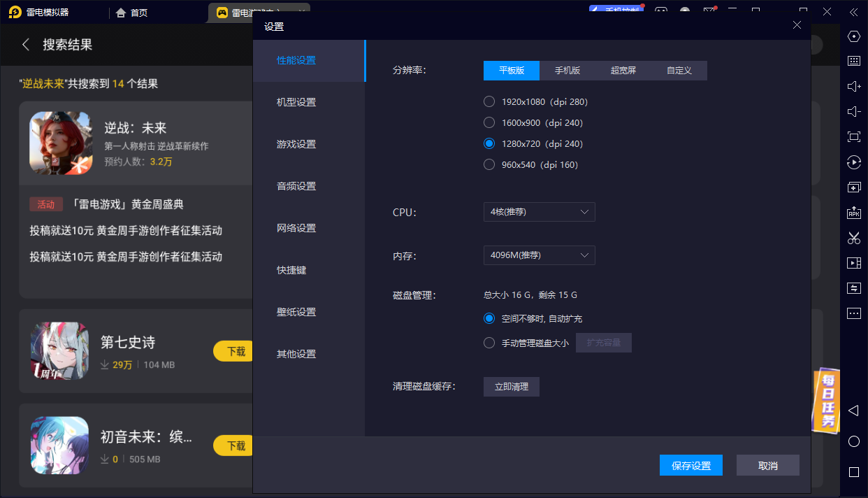Open the memory size dropdown
The image size is (868, 498).
539,255
